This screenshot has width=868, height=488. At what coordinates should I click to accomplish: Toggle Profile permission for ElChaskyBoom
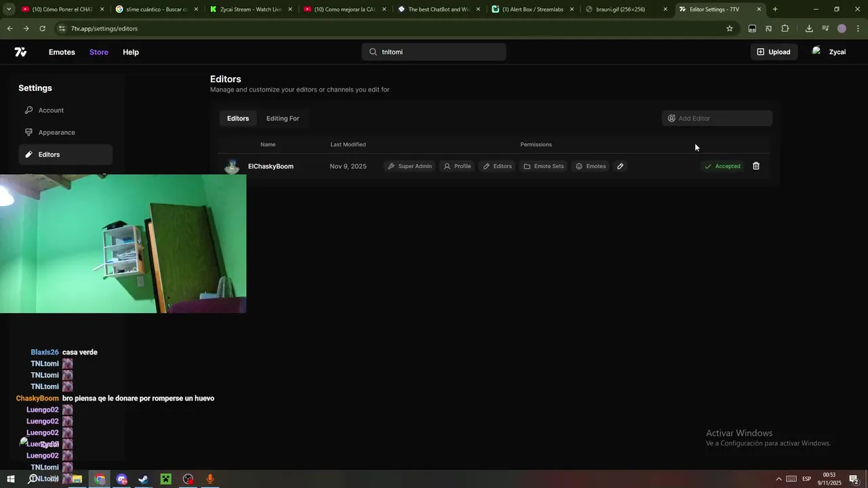pos(457,166)
